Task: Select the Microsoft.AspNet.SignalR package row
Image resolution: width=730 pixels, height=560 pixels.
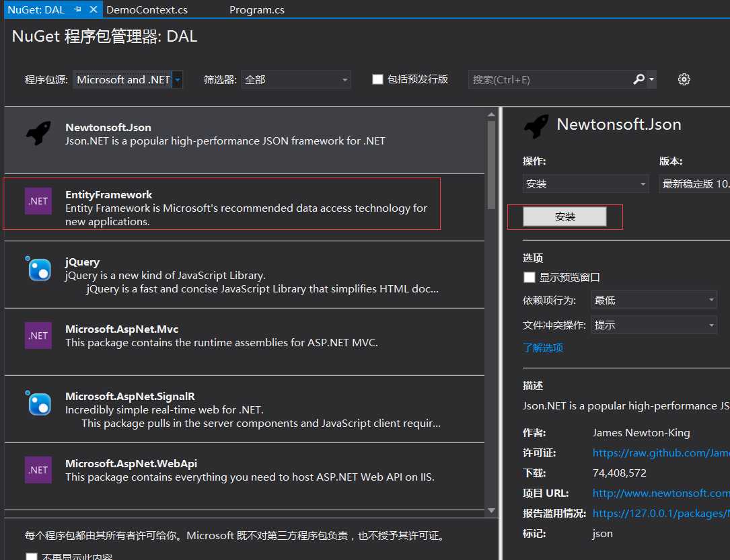Action: (244, 409)
